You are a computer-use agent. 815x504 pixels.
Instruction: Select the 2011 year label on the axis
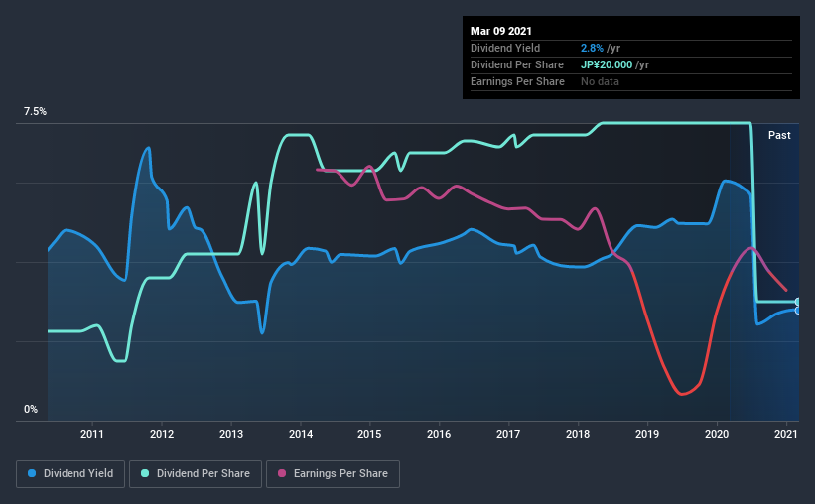point(92,434)
